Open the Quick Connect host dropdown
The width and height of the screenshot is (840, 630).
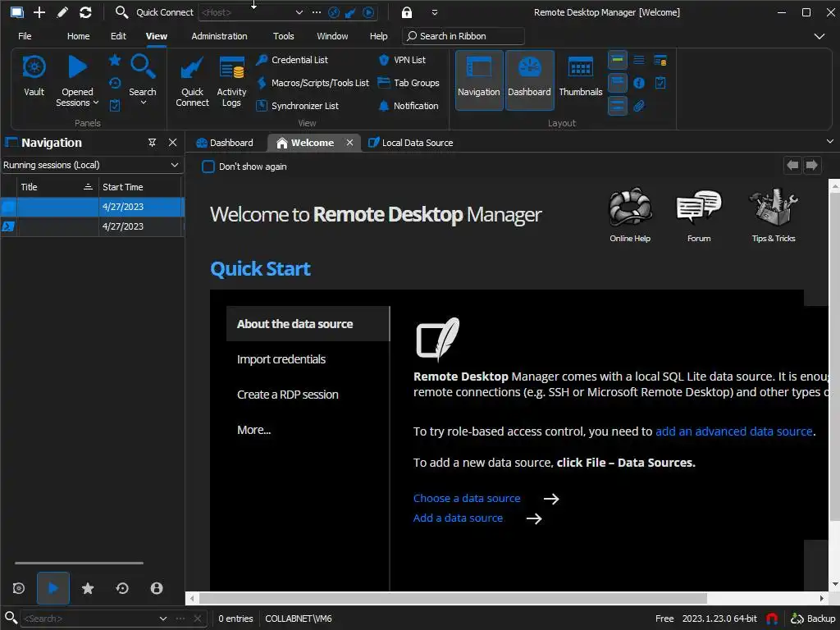(x=299, y=12)
